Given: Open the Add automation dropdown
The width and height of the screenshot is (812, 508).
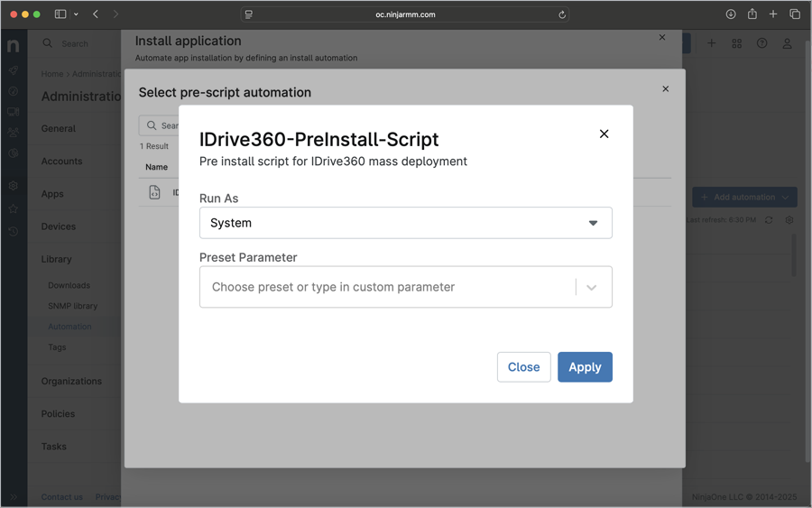Looking at the screenshot, I should 744,198.
